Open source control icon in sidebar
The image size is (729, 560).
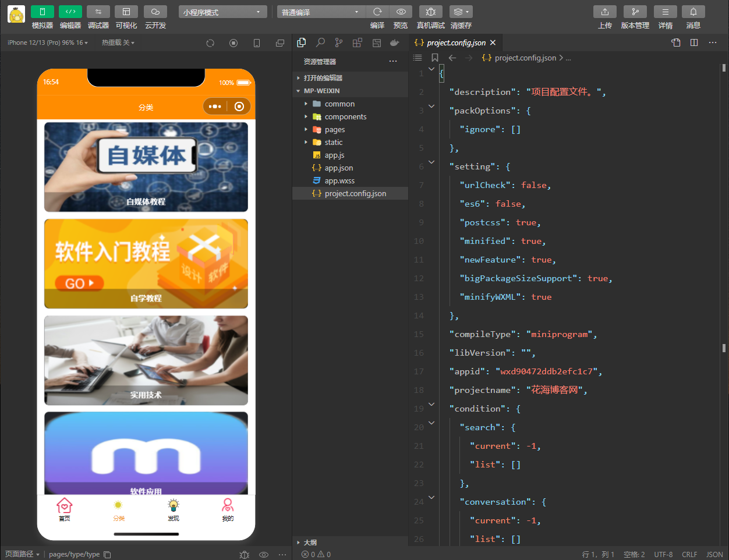pos(339,42)
